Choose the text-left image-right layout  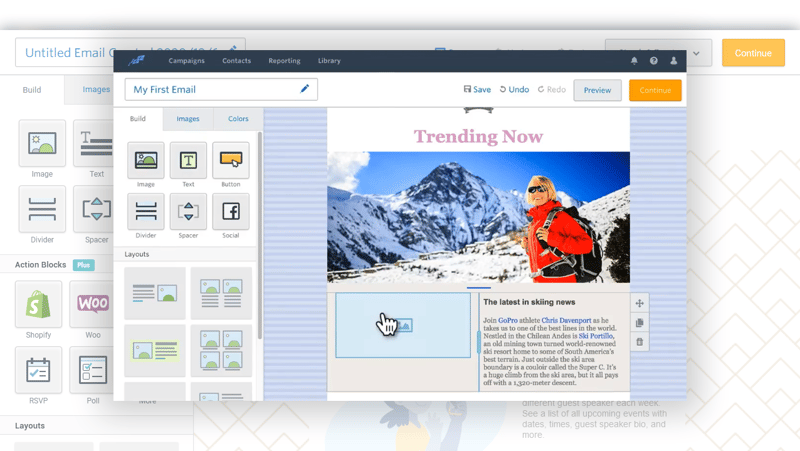pyautogui.click(x=155, y=293)
